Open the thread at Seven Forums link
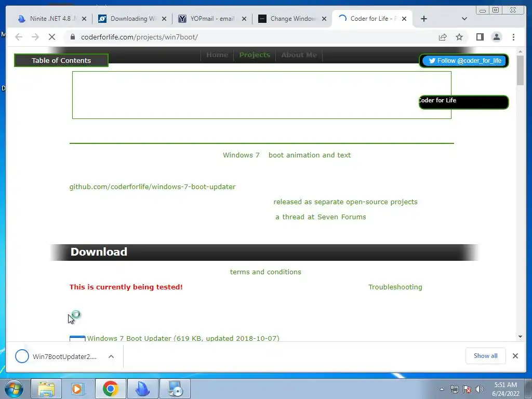Screen dimensions: 532x399 [321, 217]
